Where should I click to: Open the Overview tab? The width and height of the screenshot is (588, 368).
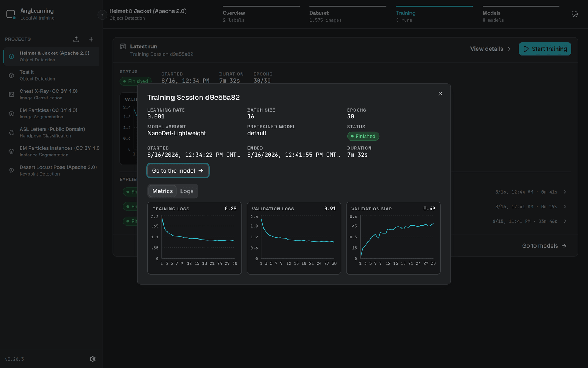[261, 15]
